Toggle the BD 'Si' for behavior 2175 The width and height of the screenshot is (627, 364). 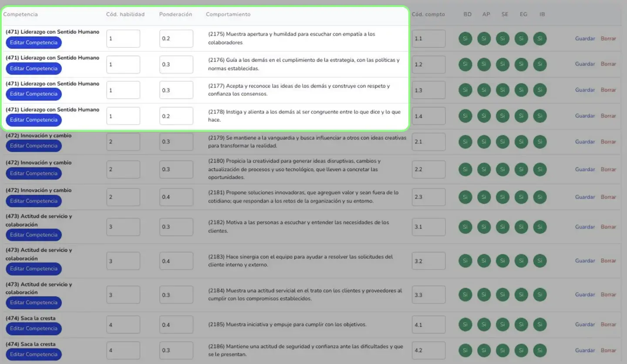[x=465, y=39]
